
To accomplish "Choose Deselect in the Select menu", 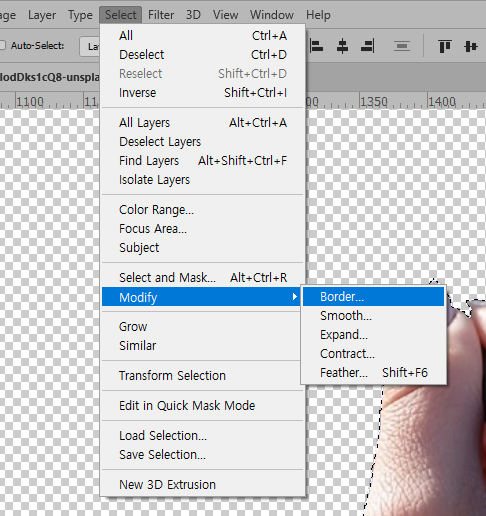I will pos(203,55).
